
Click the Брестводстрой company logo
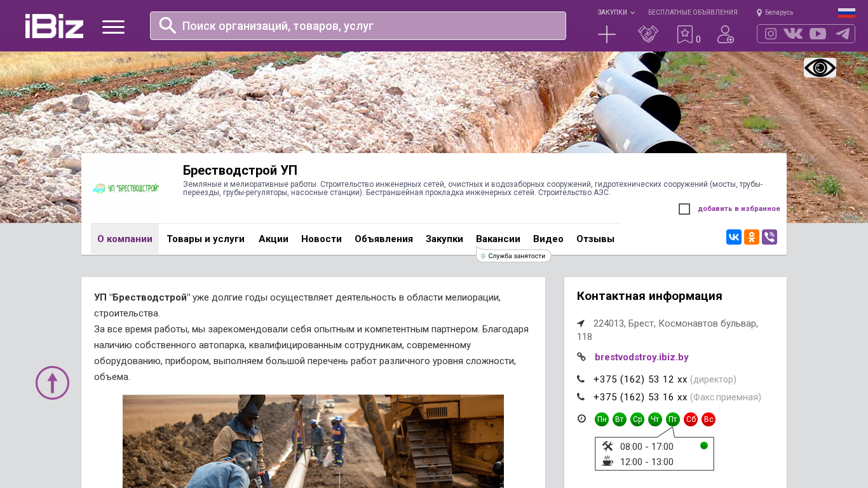tap(125, 188)
